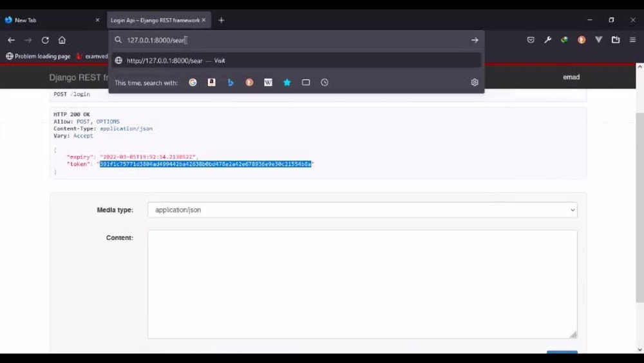Close the Login Api tab

click(x=204, y=20)
